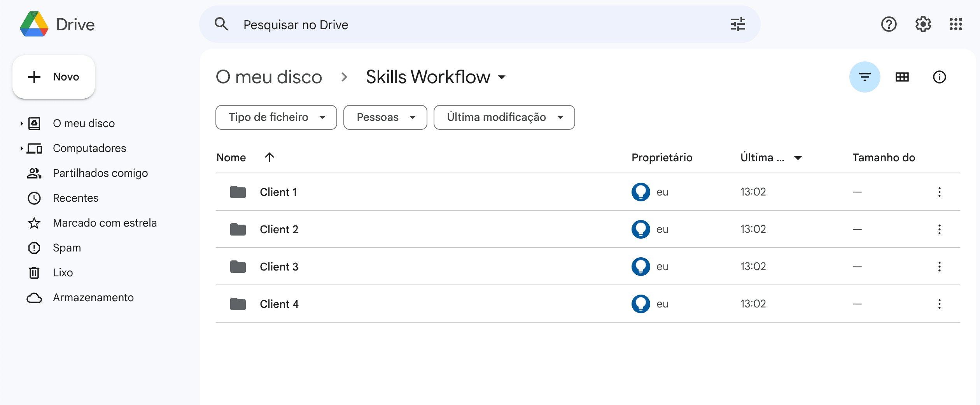Click the Help question mark icon
Screen dimensions: 980x405
coord(889,24)
